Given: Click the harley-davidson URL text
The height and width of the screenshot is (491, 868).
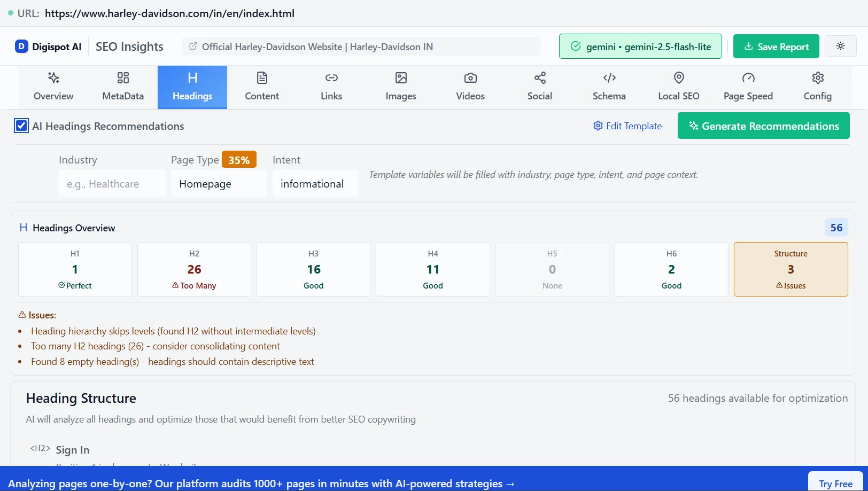Looking at the screenshot, I should [x=169, y=13].
